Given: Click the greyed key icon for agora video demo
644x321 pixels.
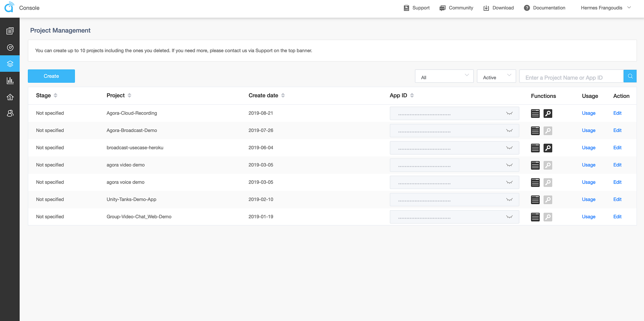Looking at the screenshot, I should tap(548, 165).
